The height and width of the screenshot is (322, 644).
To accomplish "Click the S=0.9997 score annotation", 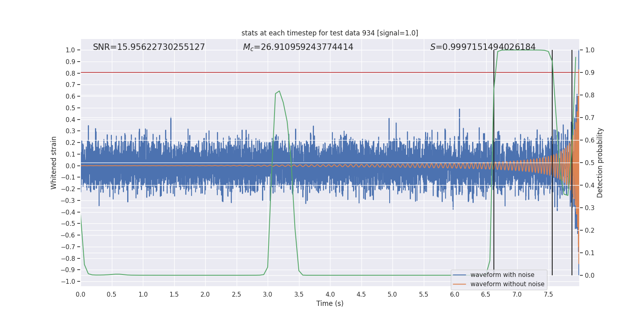I will pyautogui.click(x=483, y=47).
